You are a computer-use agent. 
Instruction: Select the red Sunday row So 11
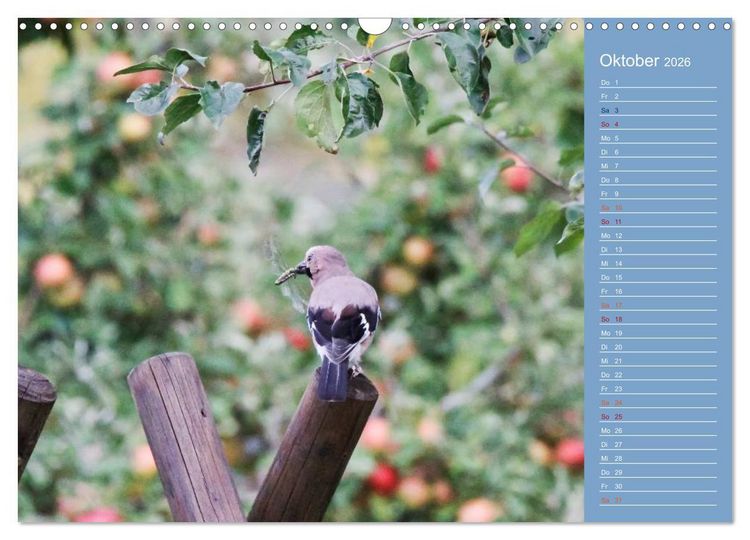pyautogui.click(x=658, y=221)
